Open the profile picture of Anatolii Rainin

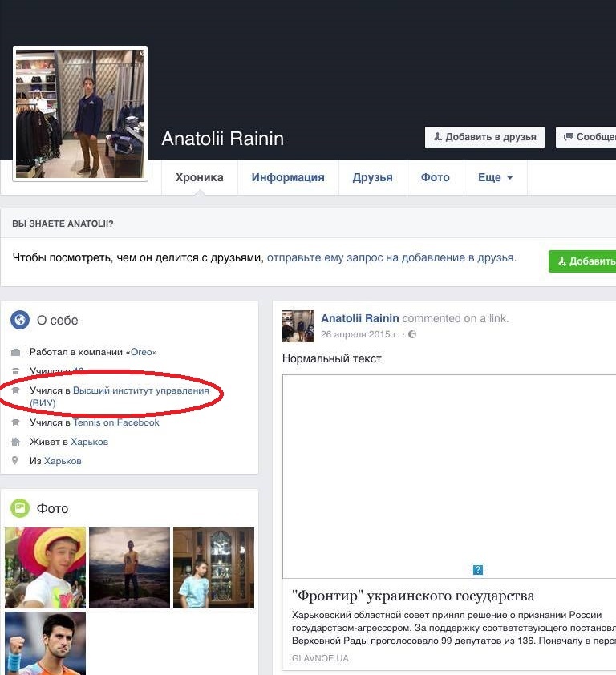pos(80,114)
